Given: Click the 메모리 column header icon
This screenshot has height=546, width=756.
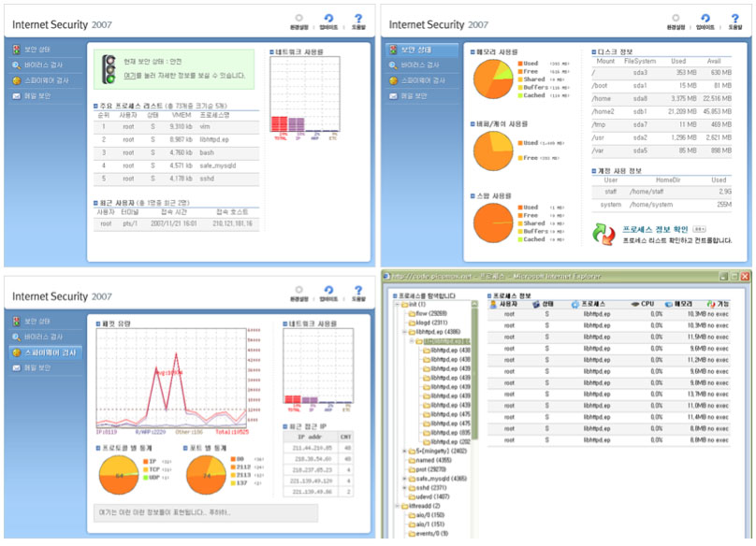Looking at the screenshot, I should tap(669, 305).
